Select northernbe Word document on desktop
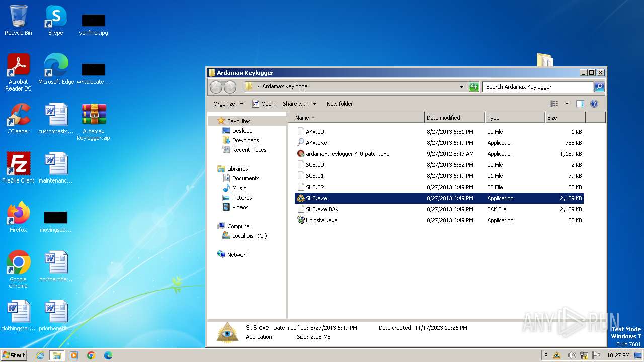 56,266
